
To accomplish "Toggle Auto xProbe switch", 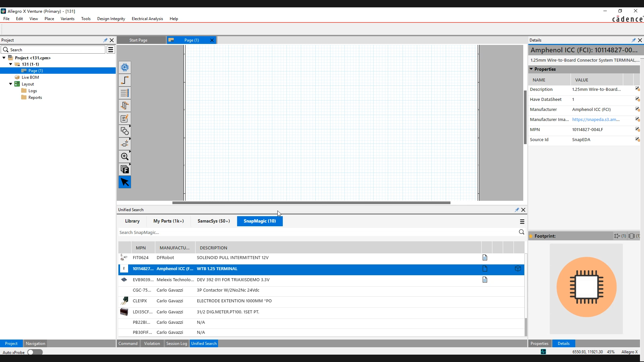I will [35, 352].
